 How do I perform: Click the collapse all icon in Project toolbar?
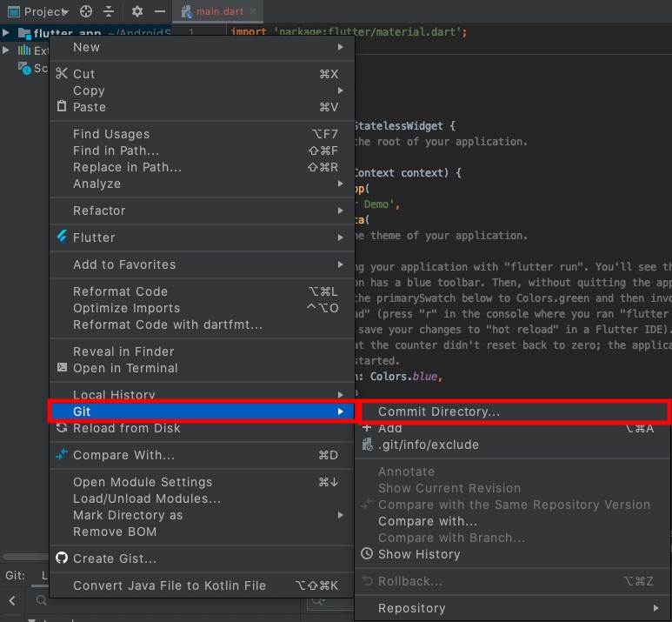click(x=109, y=11)
